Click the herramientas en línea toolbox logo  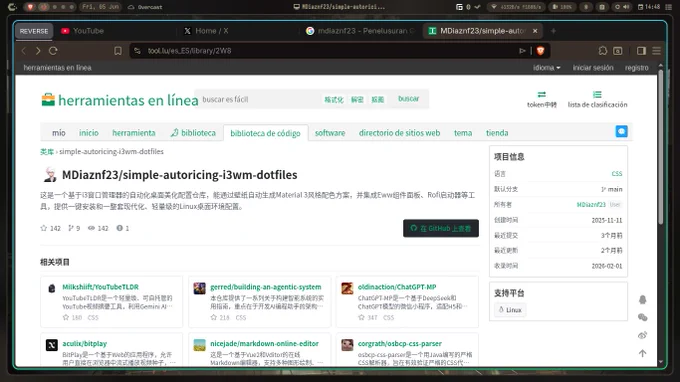click(48, 99)
